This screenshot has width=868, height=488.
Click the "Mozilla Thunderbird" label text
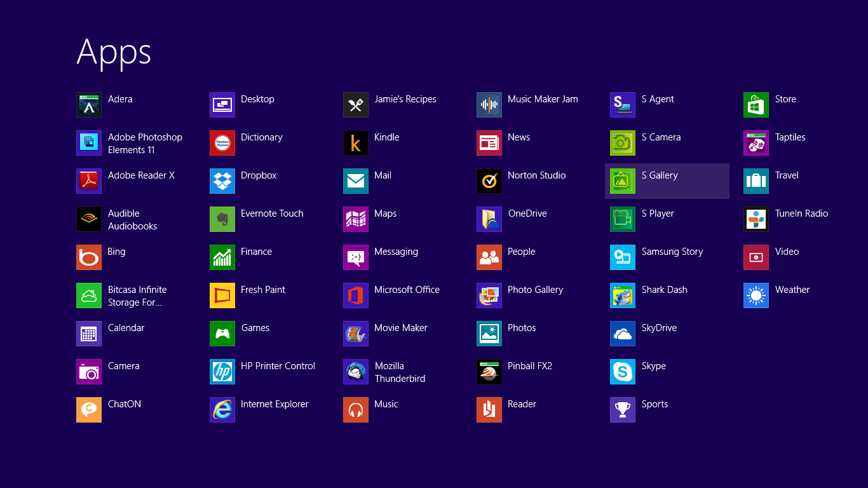pos(400,372)
